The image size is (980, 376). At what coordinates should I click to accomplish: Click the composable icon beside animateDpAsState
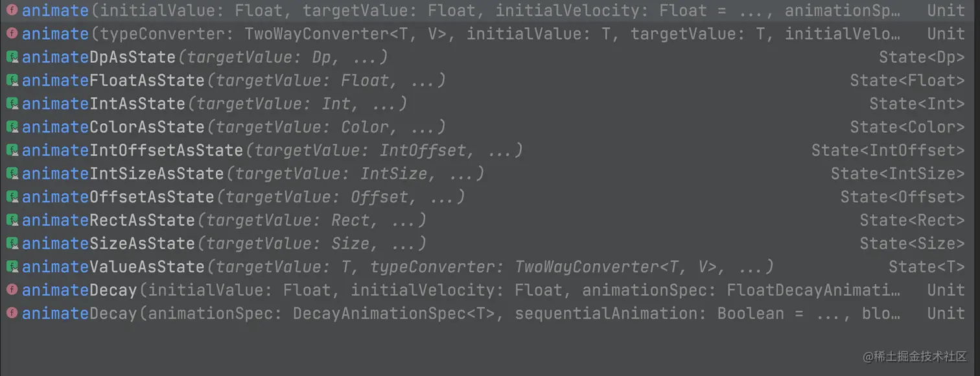point(12,57)
